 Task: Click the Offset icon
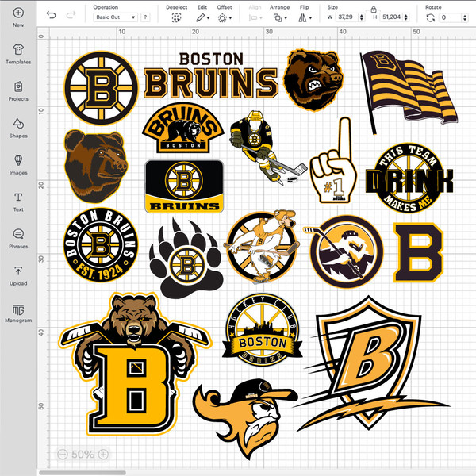[222, 18]
